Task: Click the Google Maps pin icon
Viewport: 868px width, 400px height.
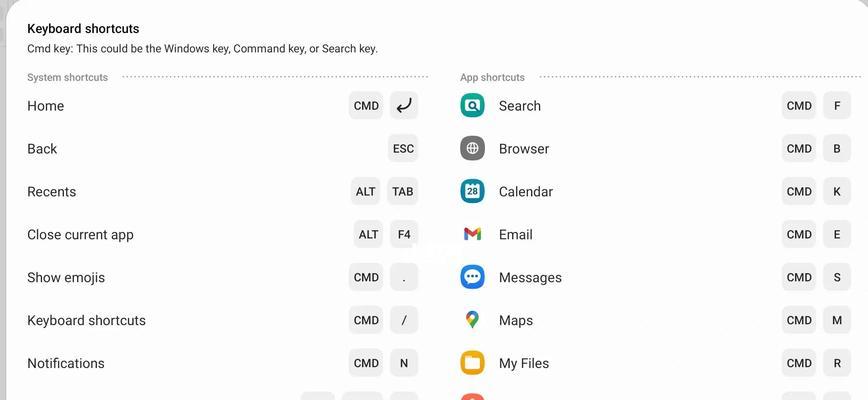Action: 472,320
